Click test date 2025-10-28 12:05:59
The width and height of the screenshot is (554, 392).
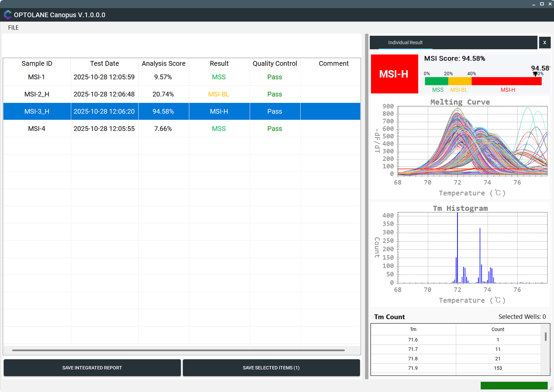click(x=104, y=77)
